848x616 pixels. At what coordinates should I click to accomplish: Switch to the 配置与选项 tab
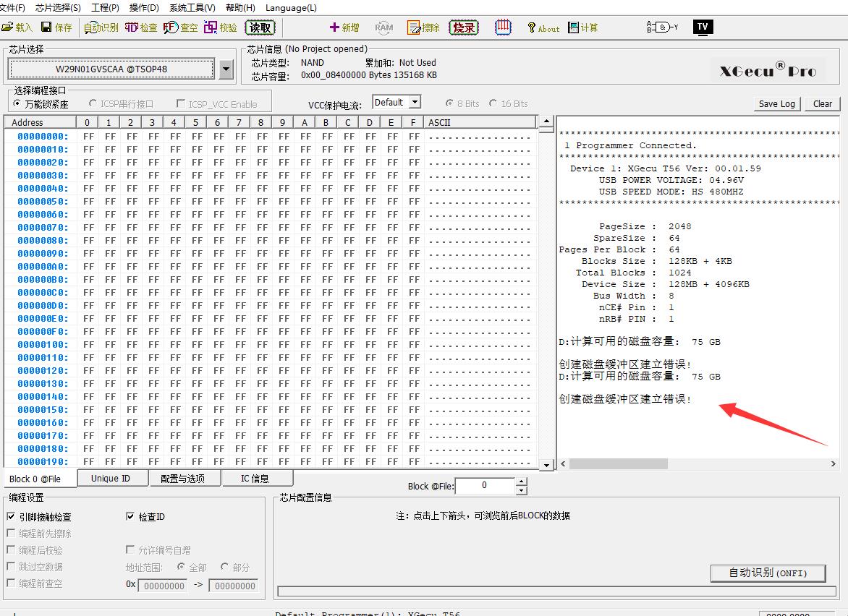pyautogui.click(x=182, y=479)
